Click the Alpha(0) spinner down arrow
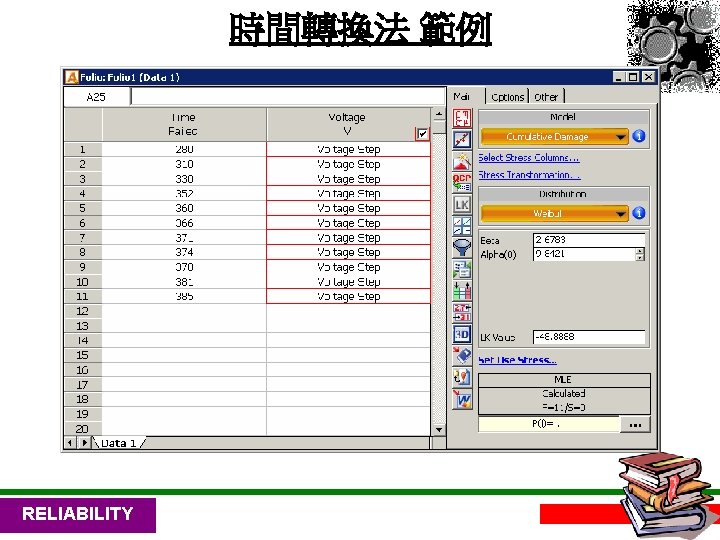Viewport: 720px width, 540px height. (640, 257)
